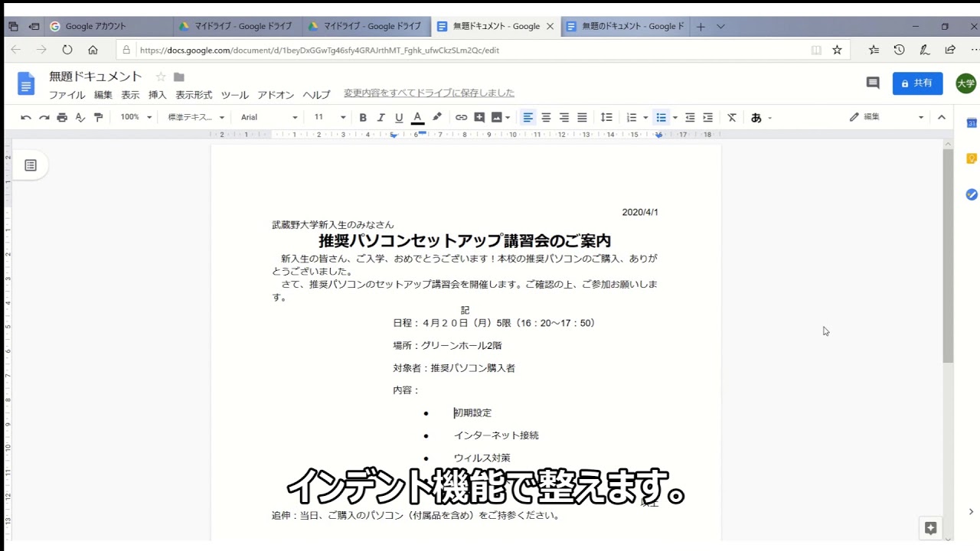Screen dimensions: 980x551
Task: Collapse the menus with the chevron
Action: pos(942,117)
